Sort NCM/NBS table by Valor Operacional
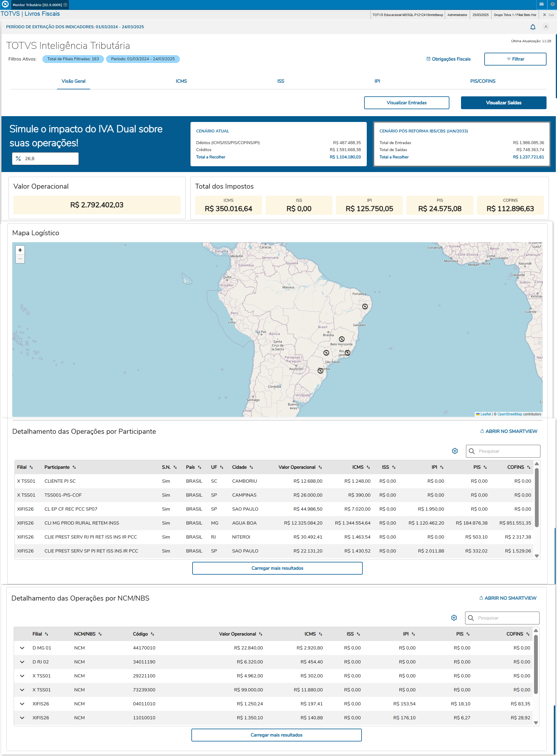This screenshot has height=756, width=557. coord(261,634)
